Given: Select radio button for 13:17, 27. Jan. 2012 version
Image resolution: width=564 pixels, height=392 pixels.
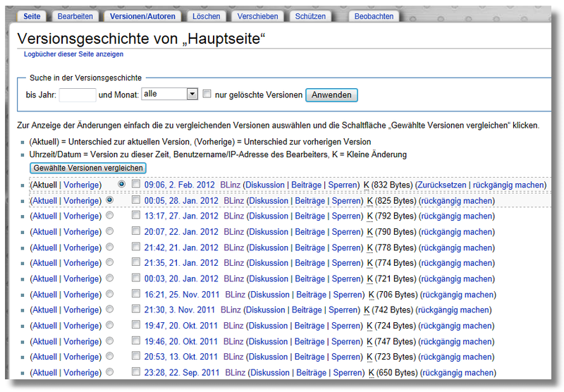Looking at the screenshot, I should [109, 216].
